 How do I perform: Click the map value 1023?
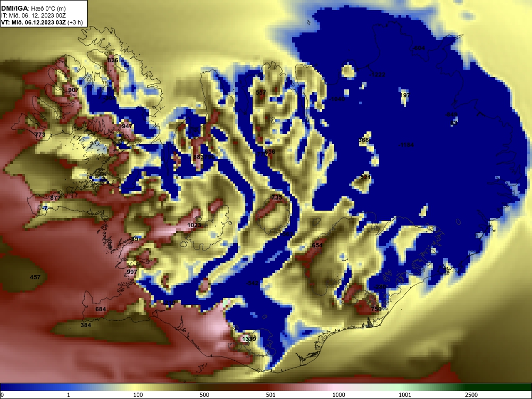pyautogui.click(x=194, y=225)
